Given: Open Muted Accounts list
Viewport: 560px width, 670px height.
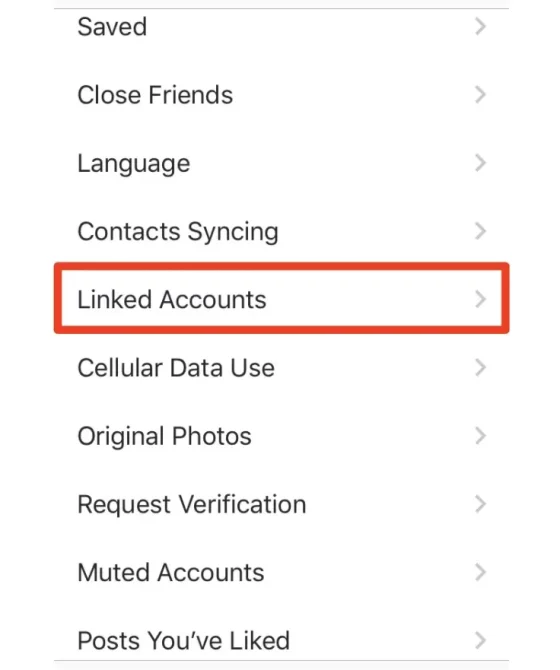Looking at the screenshot, I should pos(281,573).
